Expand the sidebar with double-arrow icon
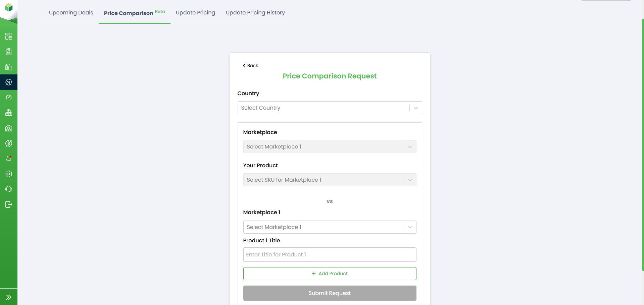This screenshot has height=305, width=644. pyautogui.click(x=9, y=297)
